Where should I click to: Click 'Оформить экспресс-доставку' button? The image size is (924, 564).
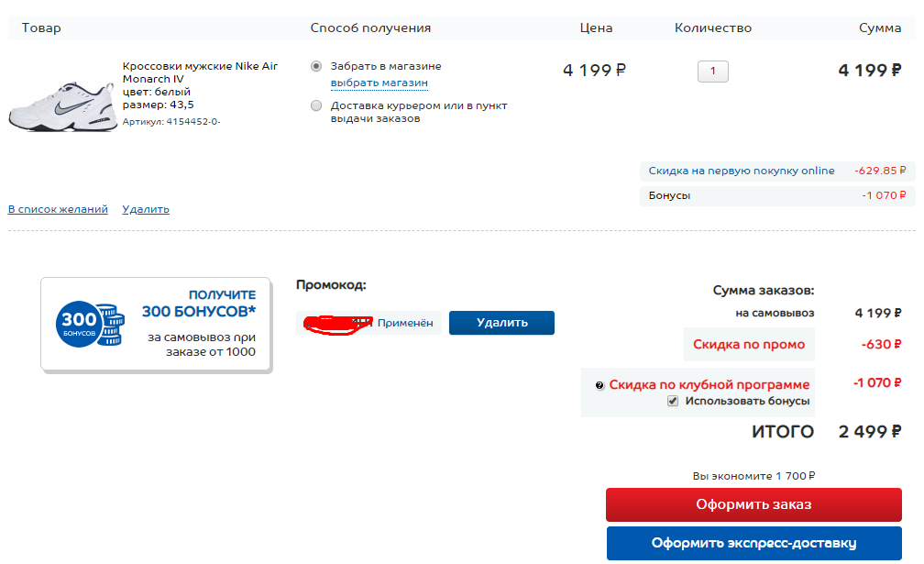click(x=753, y=544)
